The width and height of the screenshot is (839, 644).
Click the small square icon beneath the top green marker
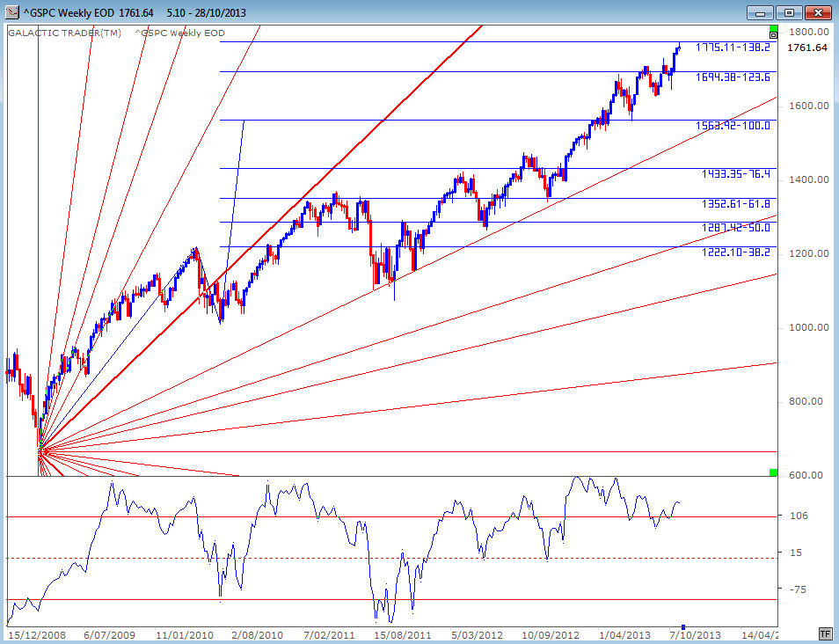(773, 35)
